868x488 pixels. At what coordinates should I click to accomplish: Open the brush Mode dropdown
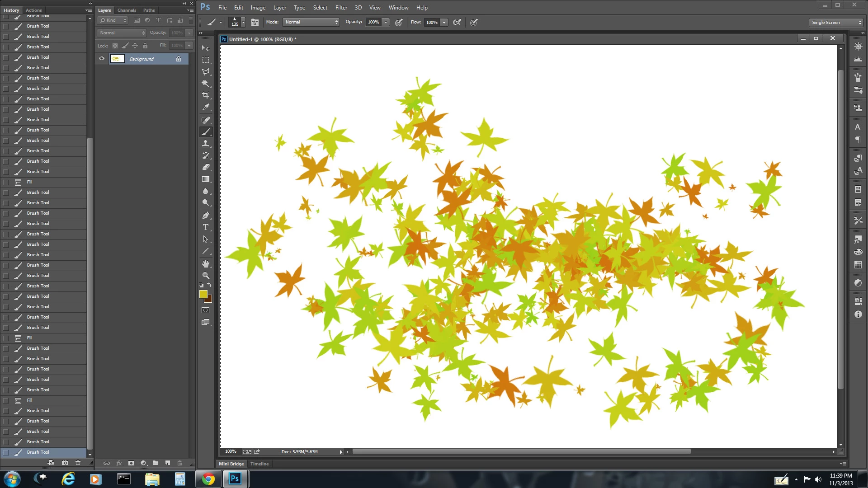point(311,22)
